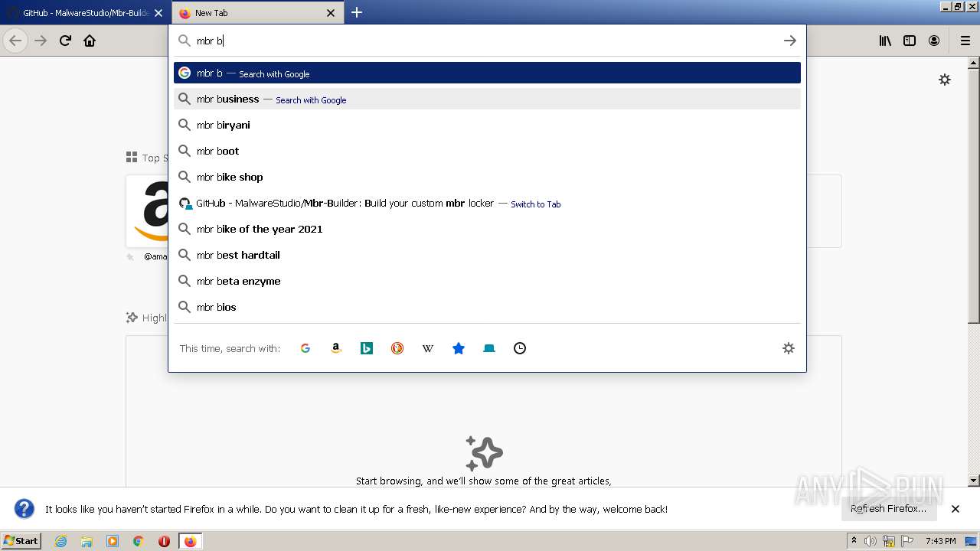Open search settings gear in dropdown

pos(789,348)
